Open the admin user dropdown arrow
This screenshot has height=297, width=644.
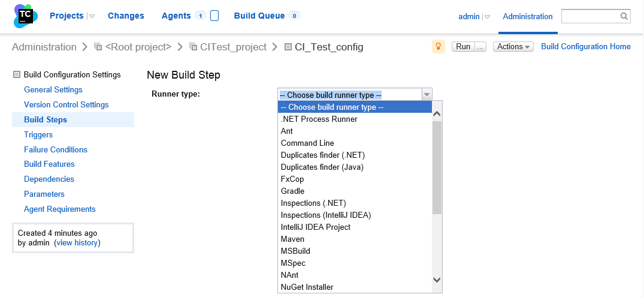487,17
